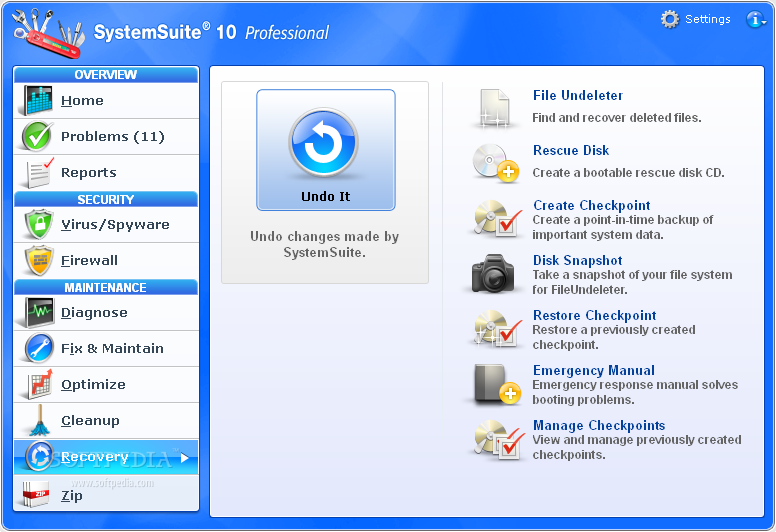The height and width of the screenshot is (532, 776).
Task: Click the Cleanup broom icon
Action: click(39, 420)
